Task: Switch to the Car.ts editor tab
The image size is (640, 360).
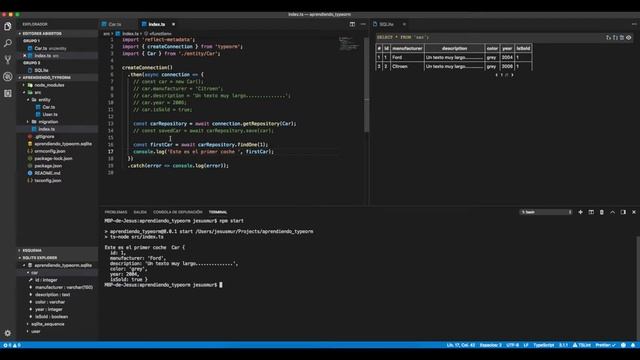Action: tap(115, 24)
